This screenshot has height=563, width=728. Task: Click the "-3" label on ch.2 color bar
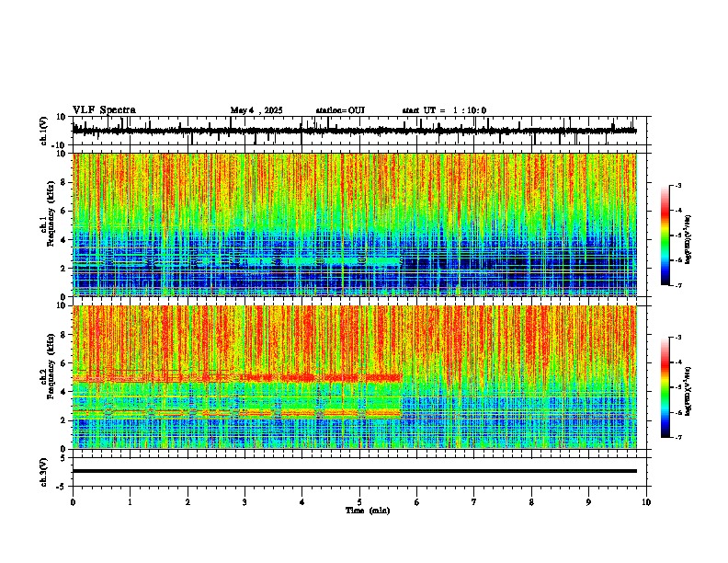[678, 338]
